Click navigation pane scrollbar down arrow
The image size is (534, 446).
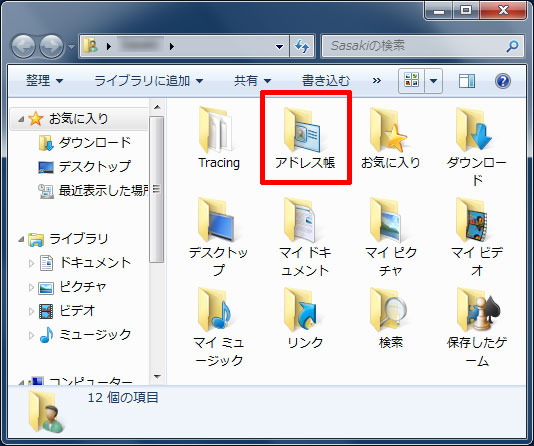click(157, 377)
